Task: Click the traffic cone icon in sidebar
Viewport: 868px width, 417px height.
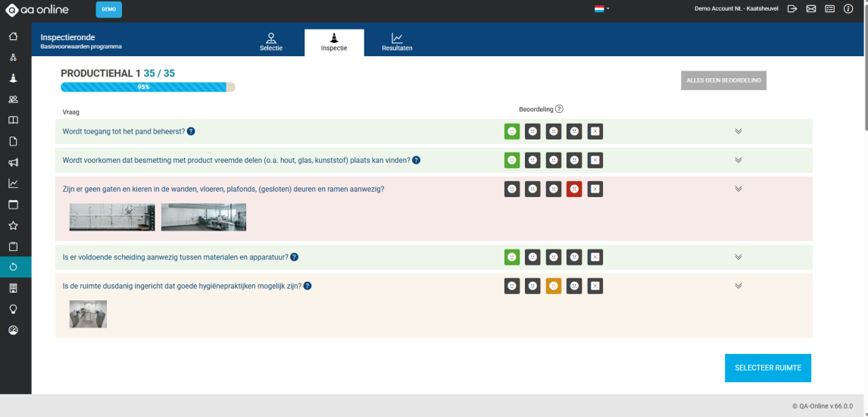Action: tap(14, 79)
